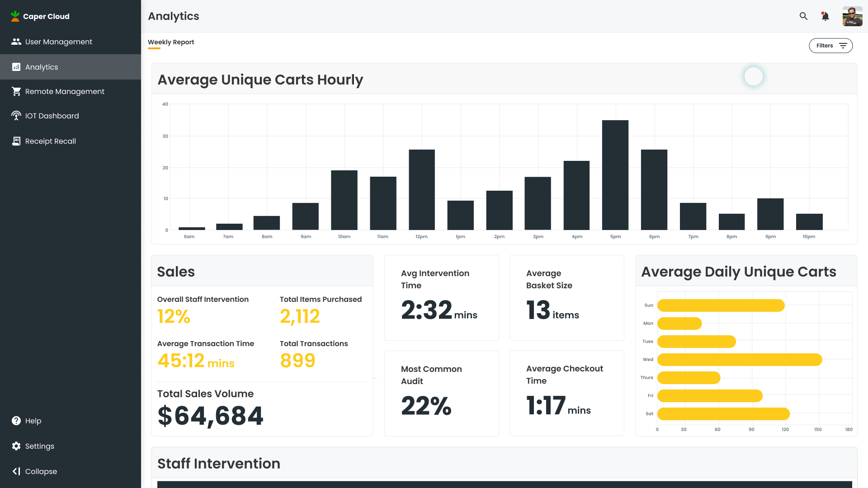The width and height of the screenshot is (868, 488).
Task: Open the Remote Management menu item
Action: (x=65, y=91)
